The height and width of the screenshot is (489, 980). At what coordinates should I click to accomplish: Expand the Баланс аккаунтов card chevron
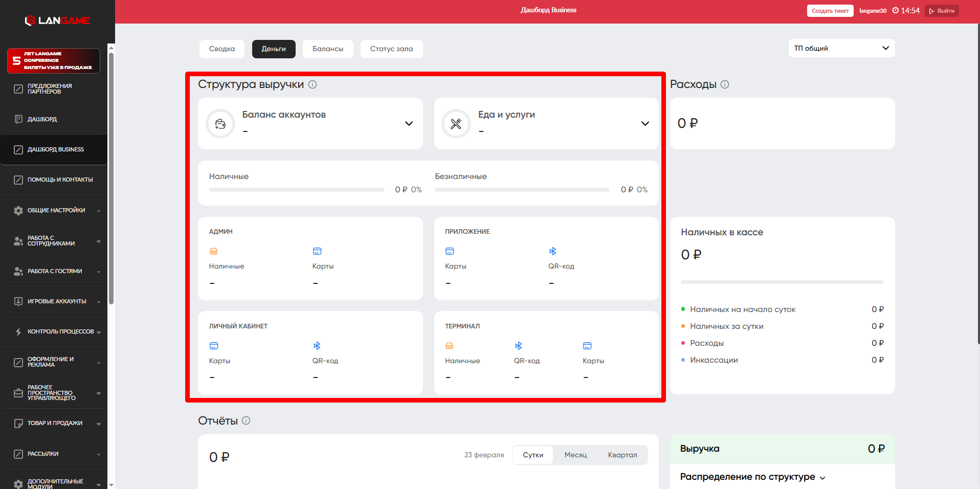point(409,124)
